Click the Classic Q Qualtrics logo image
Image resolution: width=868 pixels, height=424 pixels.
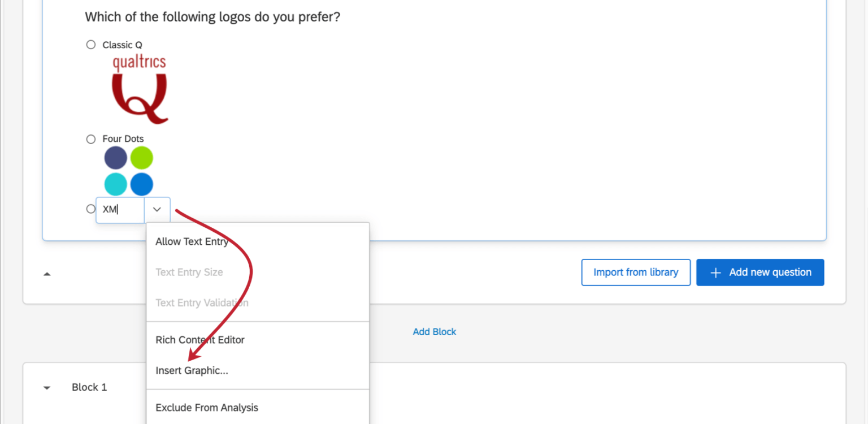pyautogui.click(x=139, y=88)
